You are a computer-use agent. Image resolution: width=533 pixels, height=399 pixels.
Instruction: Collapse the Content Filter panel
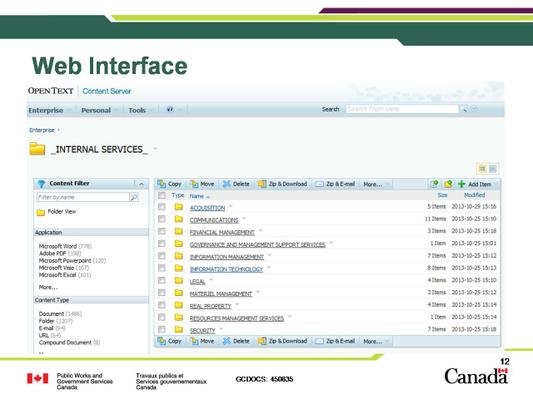click(x=142, y=184)
